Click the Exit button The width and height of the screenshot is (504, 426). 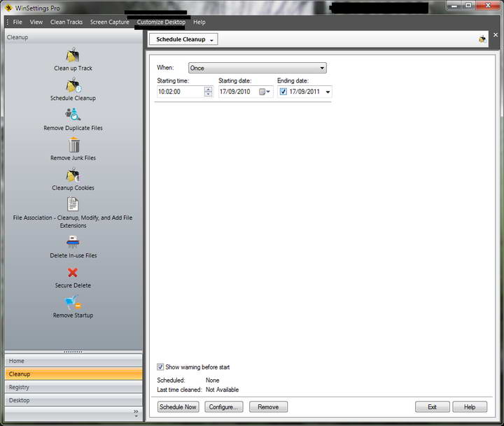coord(433,406)
